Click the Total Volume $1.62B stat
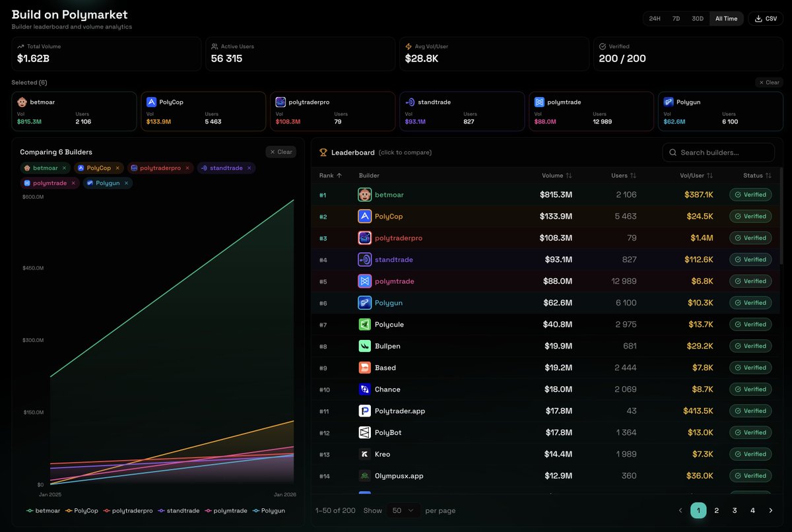This screenshot has width=792, height=532. [x=106, y=54]
